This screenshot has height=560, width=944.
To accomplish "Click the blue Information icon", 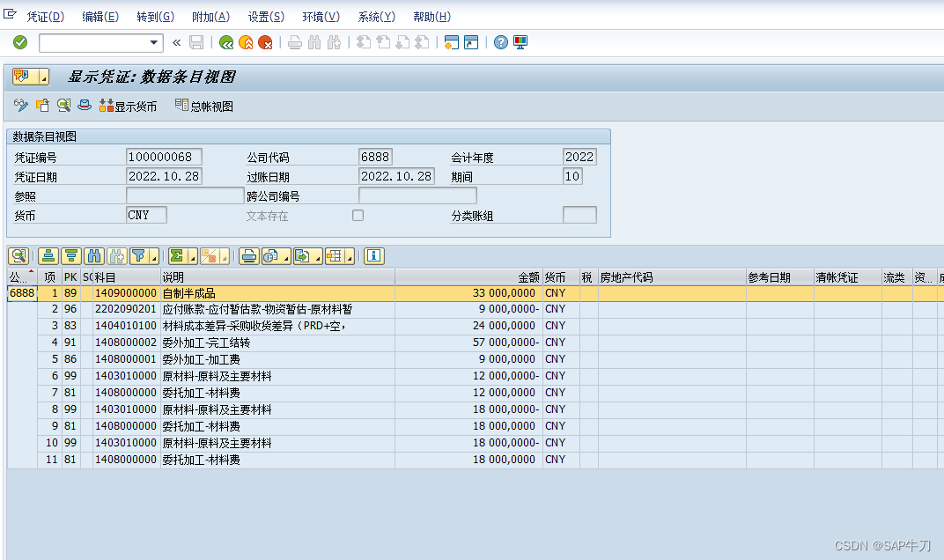I will click(x=374, y=256).
